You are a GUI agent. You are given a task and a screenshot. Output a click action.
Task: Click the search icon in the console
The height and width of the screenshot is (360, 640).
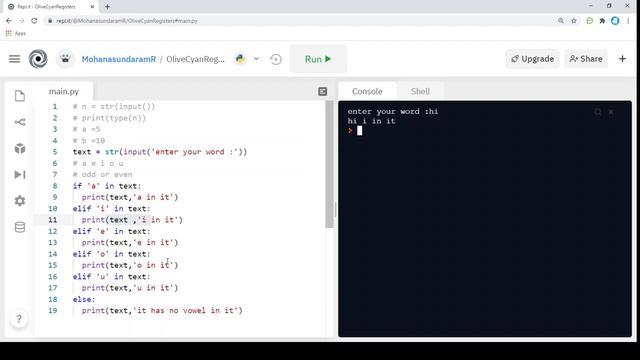tap(598, 112)
